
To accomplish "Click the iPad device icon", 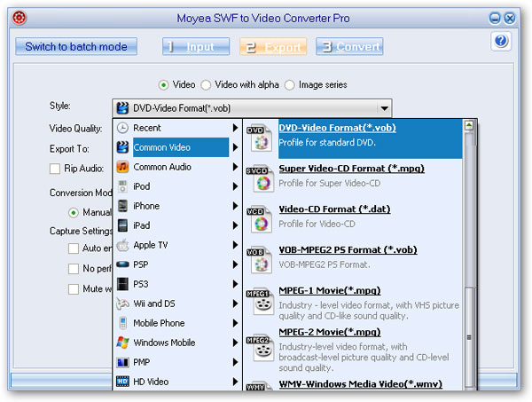I will coord(122,225).
